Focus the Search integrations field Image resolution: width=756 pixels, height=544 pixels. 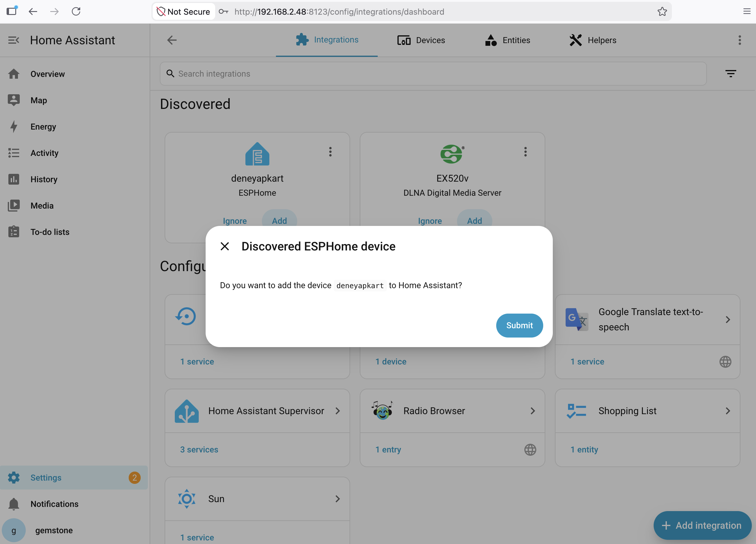point(433,74)
